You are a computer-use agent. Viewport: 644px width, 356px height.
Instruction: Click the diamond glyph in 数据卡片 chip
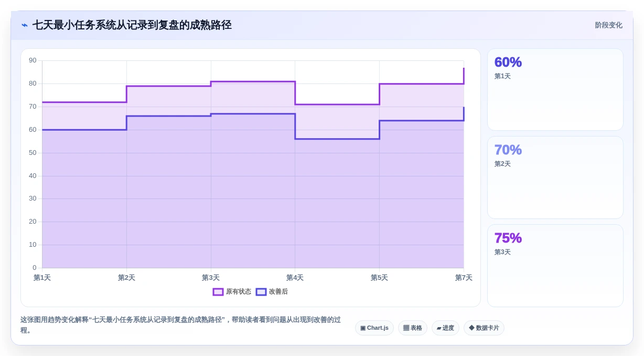[471, 328]
